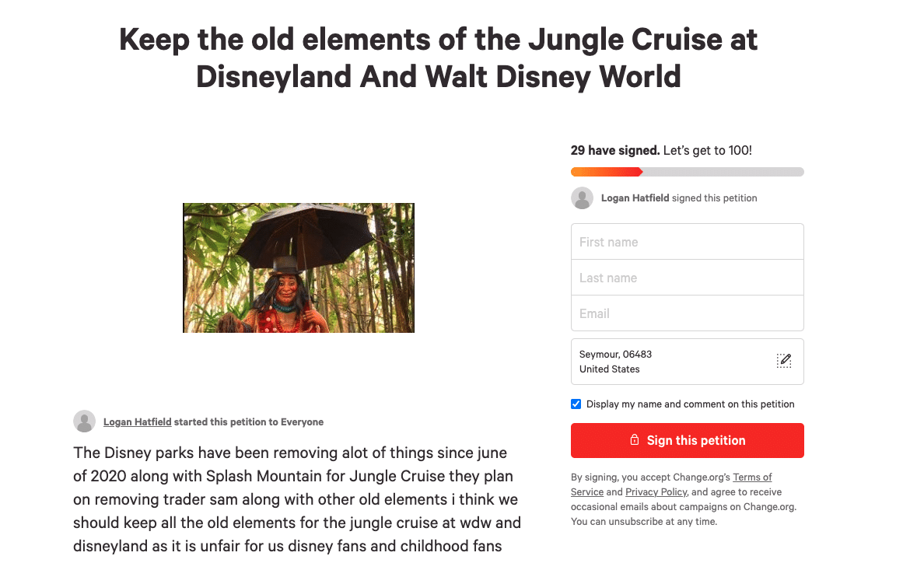Viewport: 924px width, 584px height.
Task: Click the Trader Sam petition image
Action: (x=299, y=268)
